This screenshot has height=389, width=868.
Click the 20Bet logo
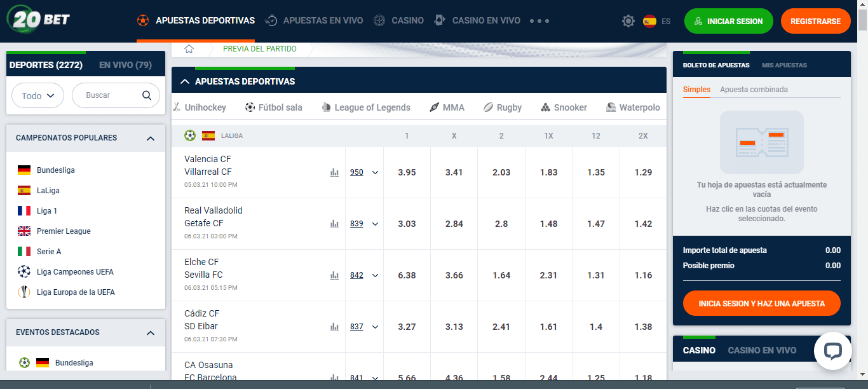pyautogui.click(x=38, y=19)
